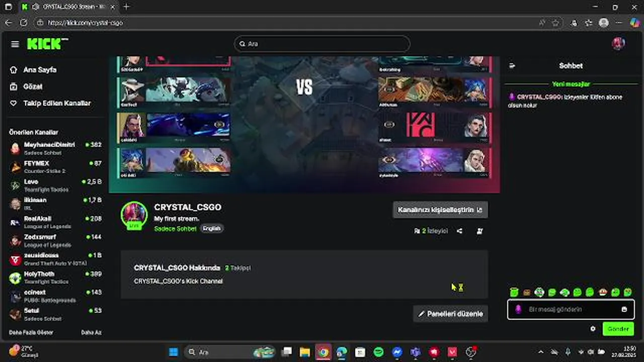Click the purple identity badge in message box
The image size is (644, 362).
518,309
